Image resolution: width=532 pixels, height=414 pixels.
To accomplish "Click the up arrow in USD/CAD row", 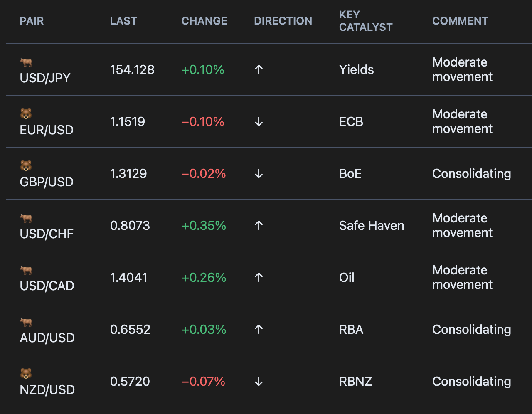I will (259, 277).
